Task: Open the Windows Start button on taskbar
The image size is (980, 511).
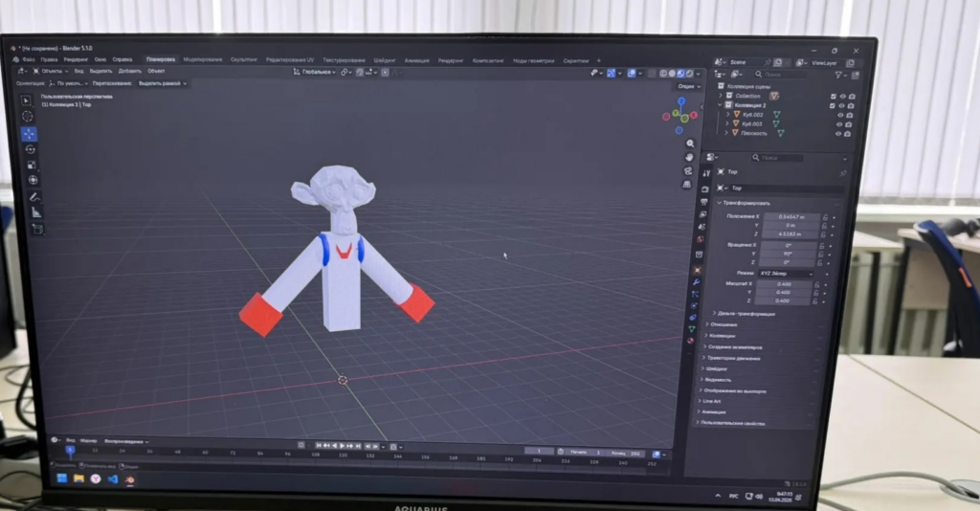Action: [x=62, y=478]
